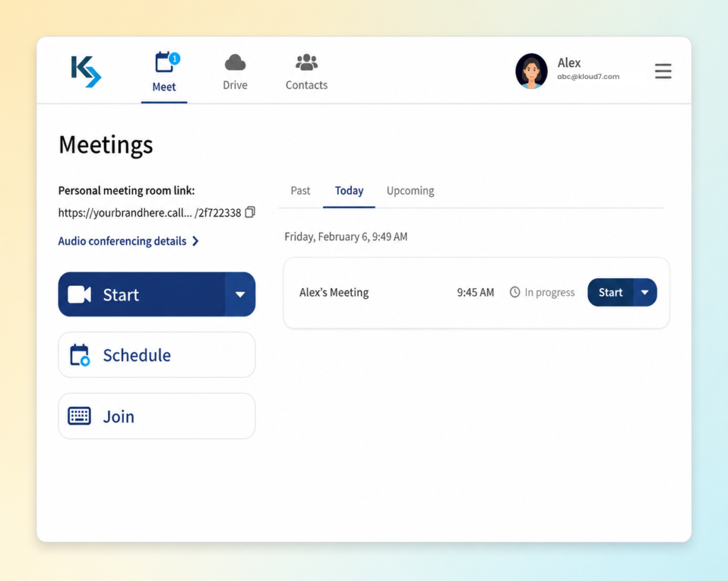Click the video camera icon on Start

point(80,294)
